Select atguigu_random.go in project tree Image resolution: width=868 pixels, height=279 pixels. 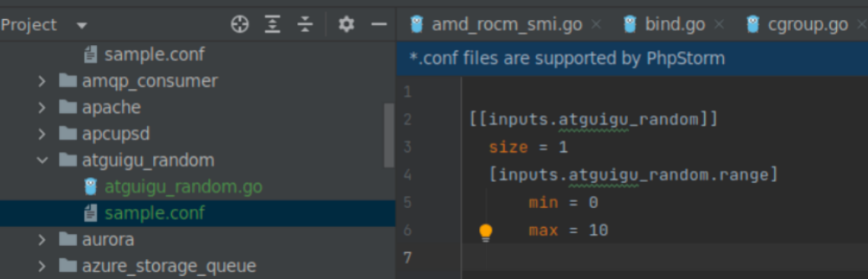(x=183, y=188)
